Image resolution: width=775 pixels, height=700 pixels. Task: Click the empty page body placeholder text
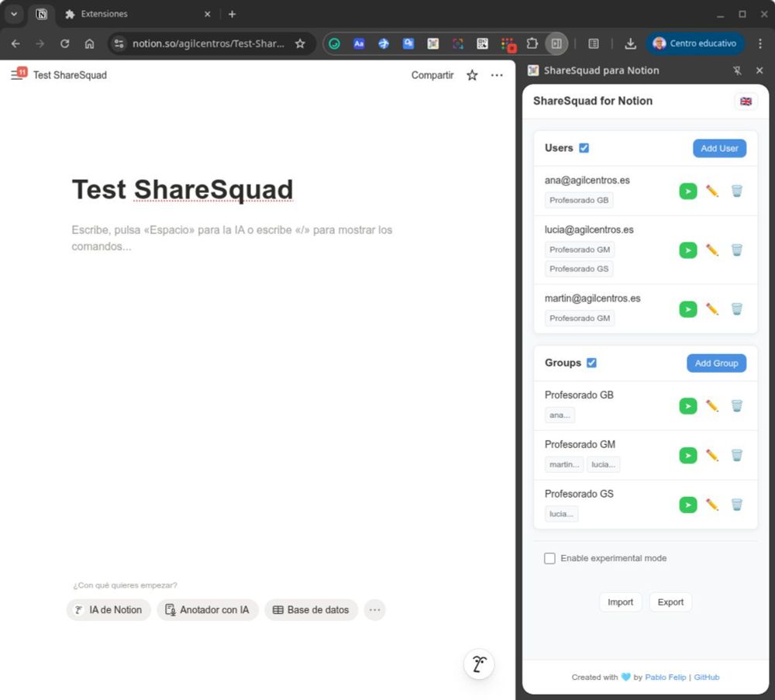(231, 238)
